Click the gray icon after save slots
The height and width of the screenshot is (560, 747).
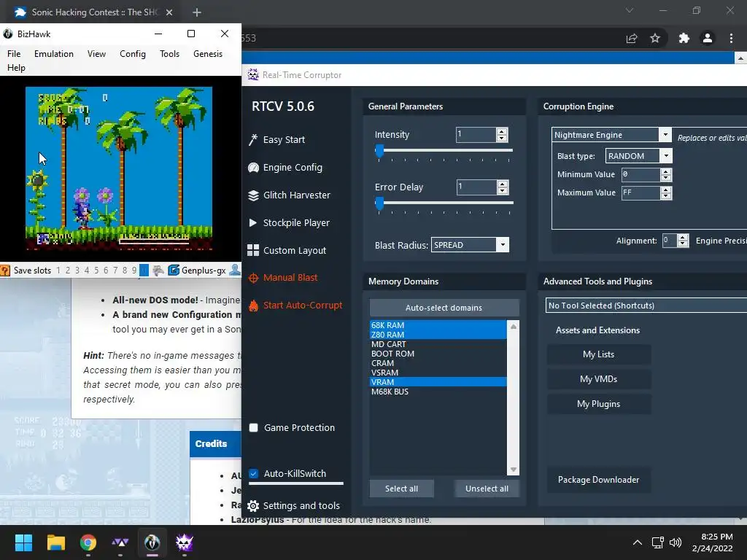158,271
